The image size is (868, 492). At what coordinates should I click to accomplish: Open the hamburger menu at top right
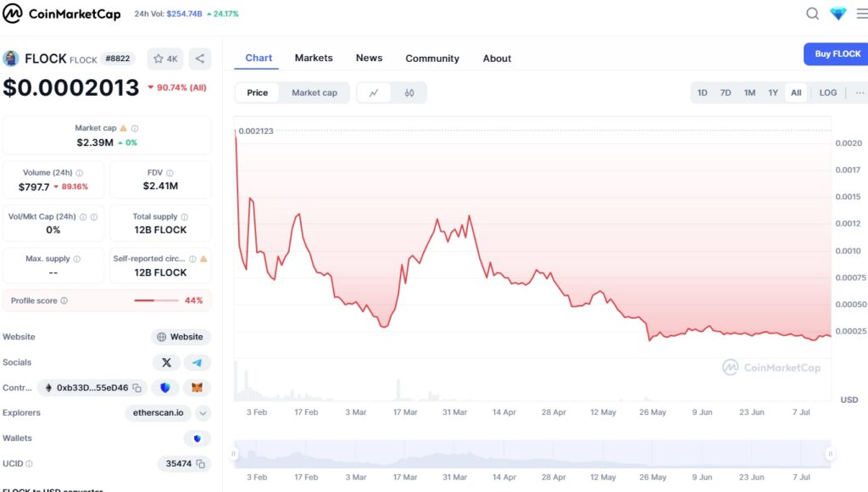pos(861,14)
